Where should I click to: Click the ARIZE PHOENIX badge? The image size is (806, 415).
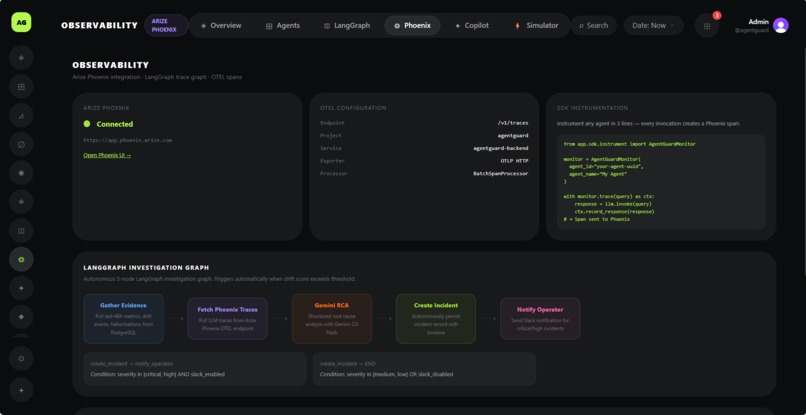[166, 26]
